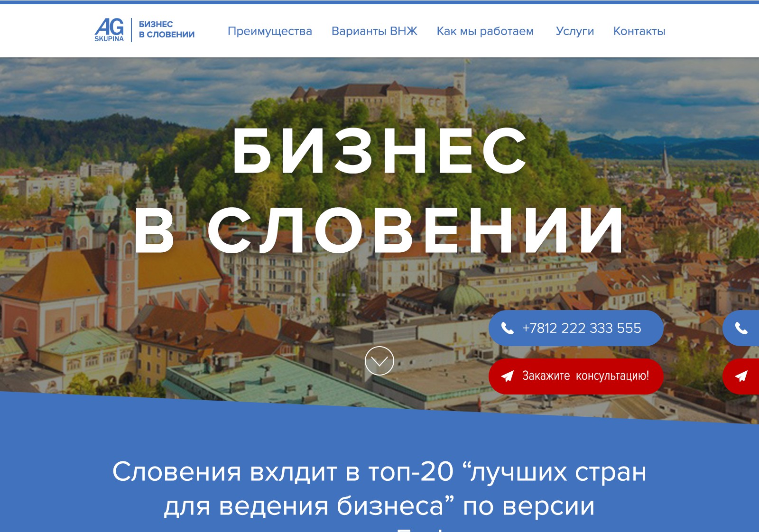Screen dimensions: 759x532
Task: Click the red paper plane tab at the right edge
Action: [741, 376]
